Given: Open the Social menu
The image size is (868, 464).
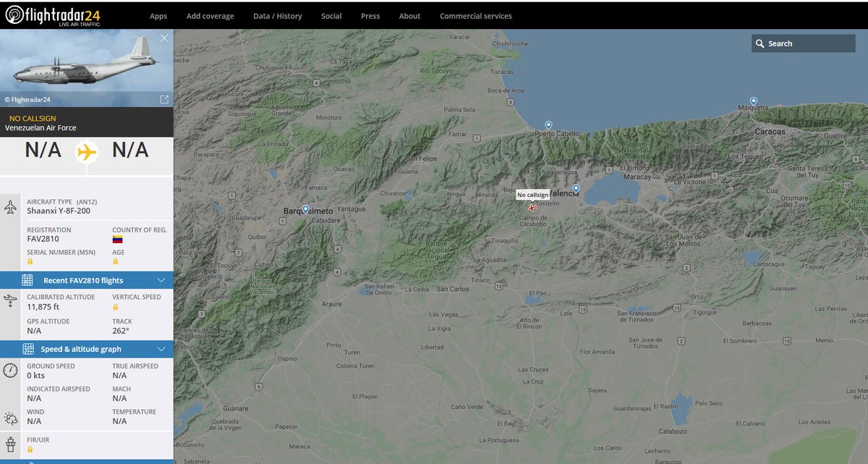Looking at the screenshot, I should point(331,16).
